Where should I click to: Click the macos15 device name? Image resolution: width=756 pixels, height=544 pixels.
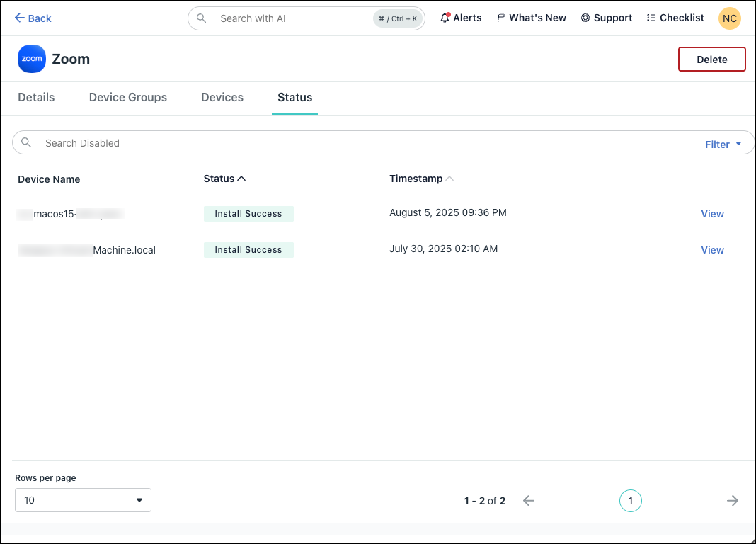71,214
